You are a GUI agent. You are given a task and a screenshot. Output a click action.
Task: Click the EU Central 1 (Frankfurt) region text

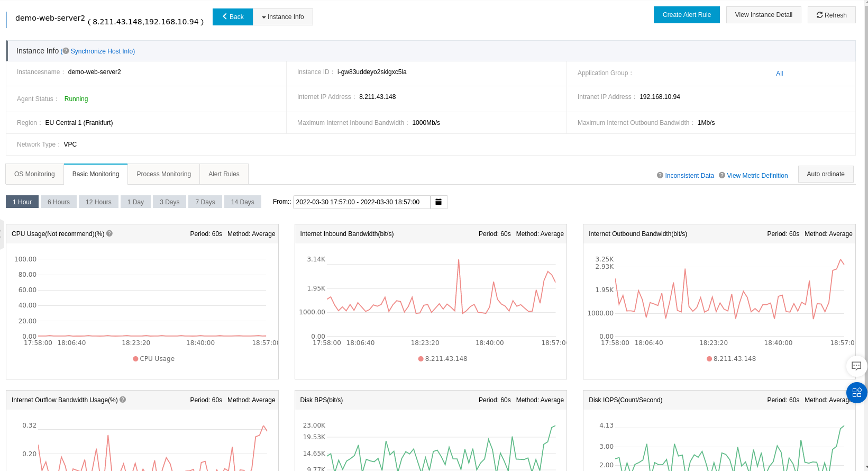click(x=79, y=123)
